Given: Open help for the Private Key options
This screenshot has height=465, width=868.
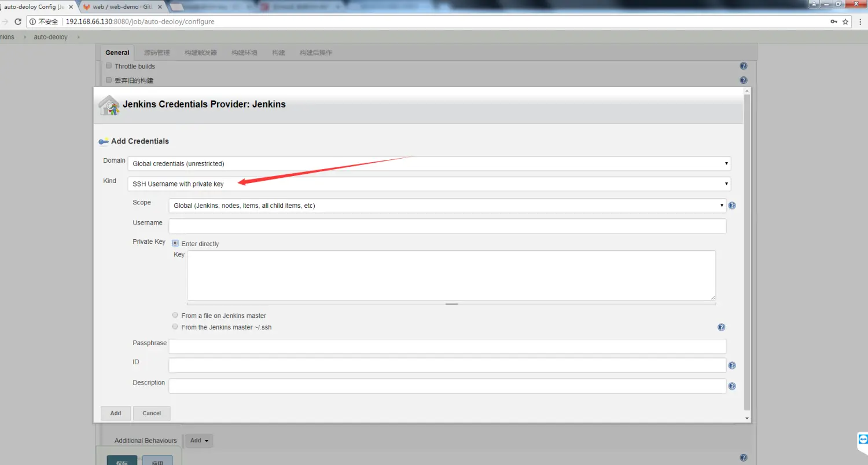Looking at the screenshot, I should coord(721,327).
